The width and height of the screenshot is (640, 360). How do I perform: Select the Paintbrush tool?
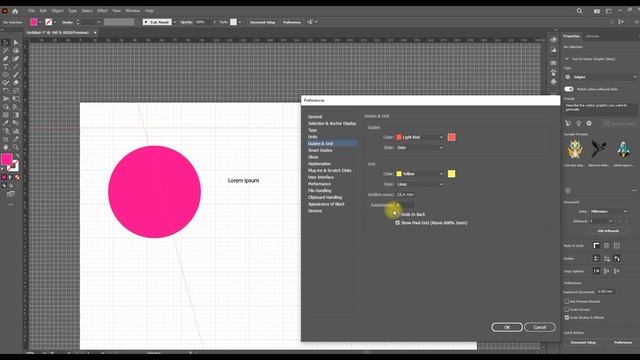click(16, 75)
